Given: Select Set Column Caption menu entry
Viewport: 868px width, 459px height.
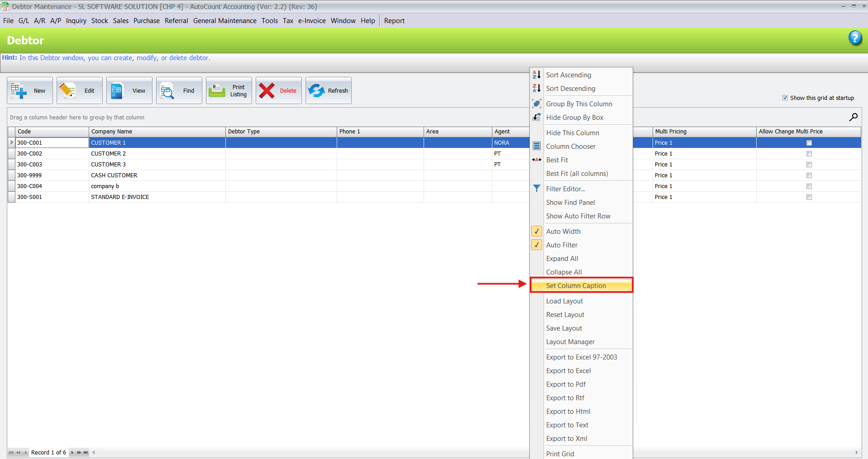Looking at the screenshot, I should pos(576,286).
